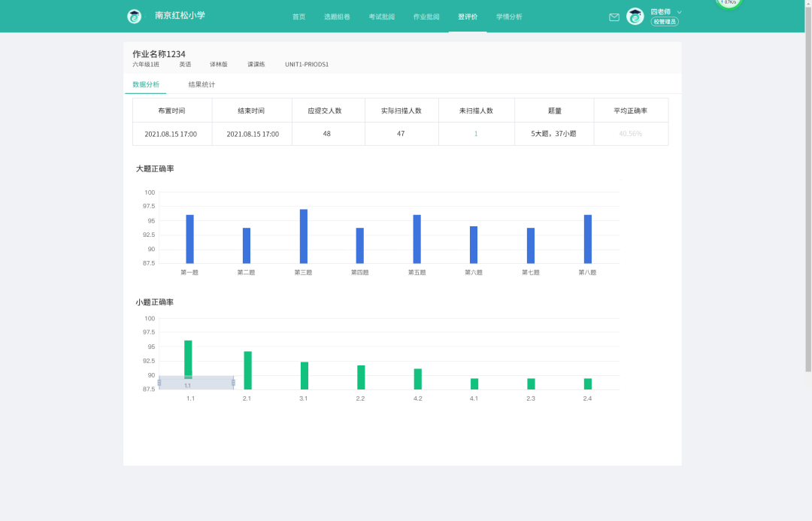The width and height of the screenshot is (812, 521).
Task: Click the 六年级1班 class label
Action: (x=146, y=64)
